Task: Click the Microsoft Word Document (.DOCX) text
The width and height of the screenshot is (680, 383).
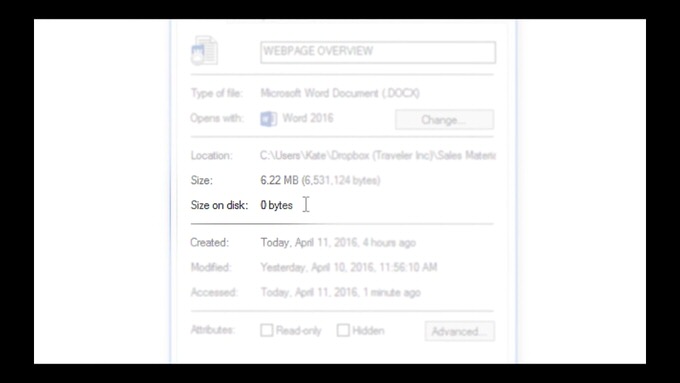Action: point(340,93)
